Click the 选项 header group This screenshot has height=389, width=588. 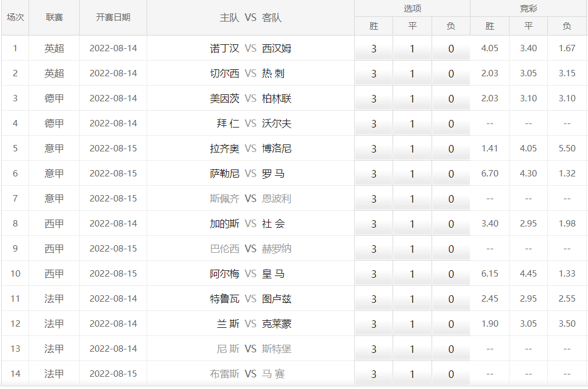pos(412,8)
